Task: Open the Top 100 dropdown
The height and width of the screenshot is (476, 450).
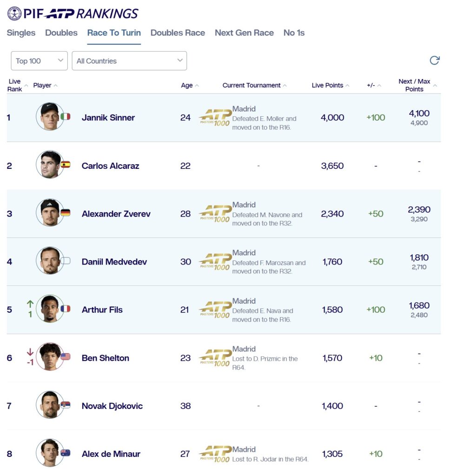Action: point(39,61)
